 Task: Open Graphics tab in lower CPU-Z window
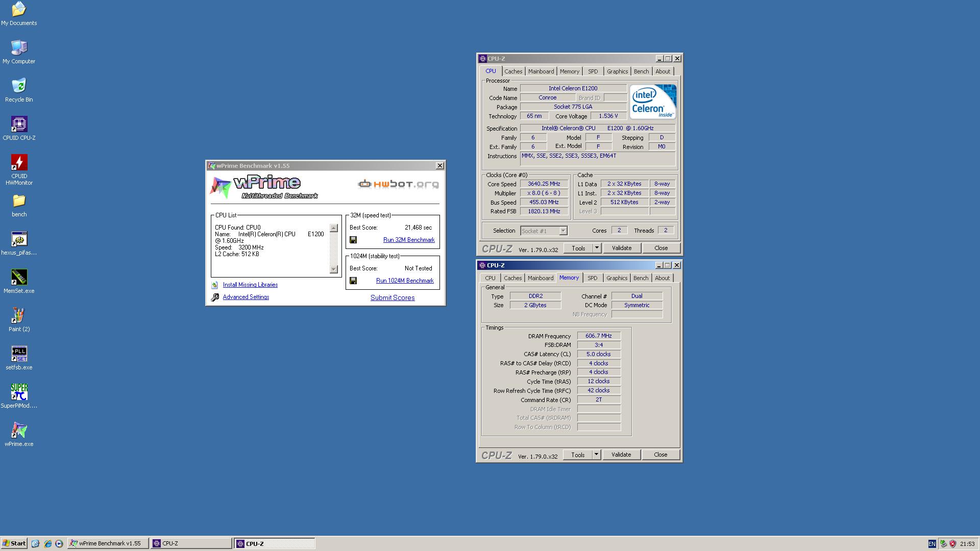pos(617,278)
